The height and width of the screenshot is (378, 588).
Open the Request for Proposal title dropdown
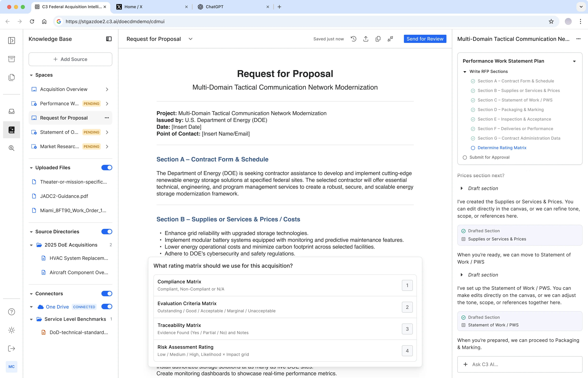pyautogui.click(x=191, y=39)
